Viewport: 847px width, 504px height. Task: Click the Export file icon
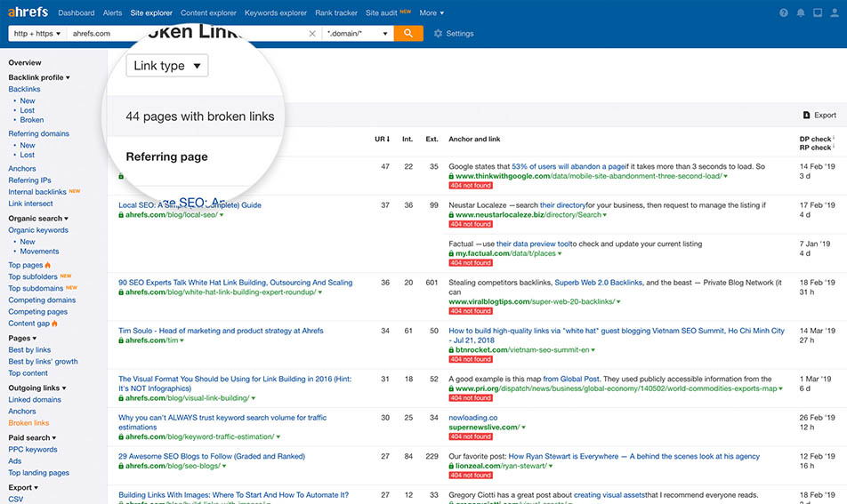(806, 115)
